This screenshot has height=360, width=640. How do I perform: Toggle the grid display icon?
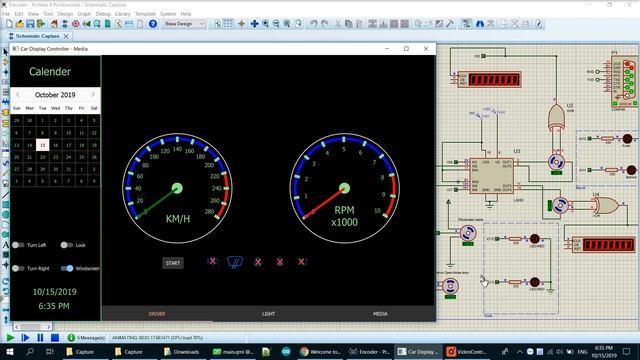coord(228,24)
